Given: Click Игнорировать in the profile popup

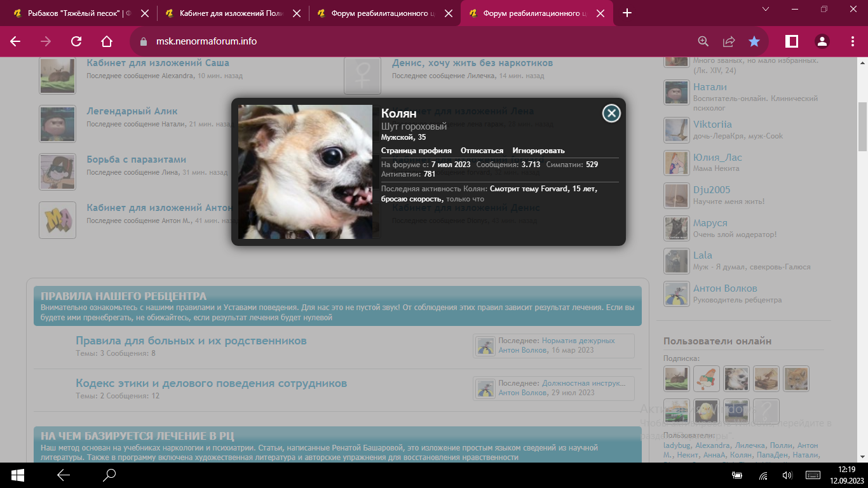Looking at the screenshot, I should [x=538, y=151].
